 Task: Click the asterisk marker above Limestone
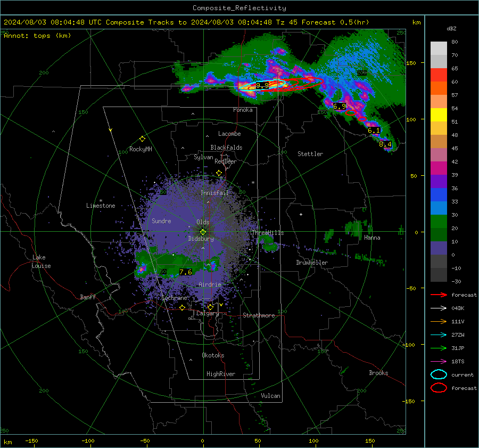pos(101,201)
